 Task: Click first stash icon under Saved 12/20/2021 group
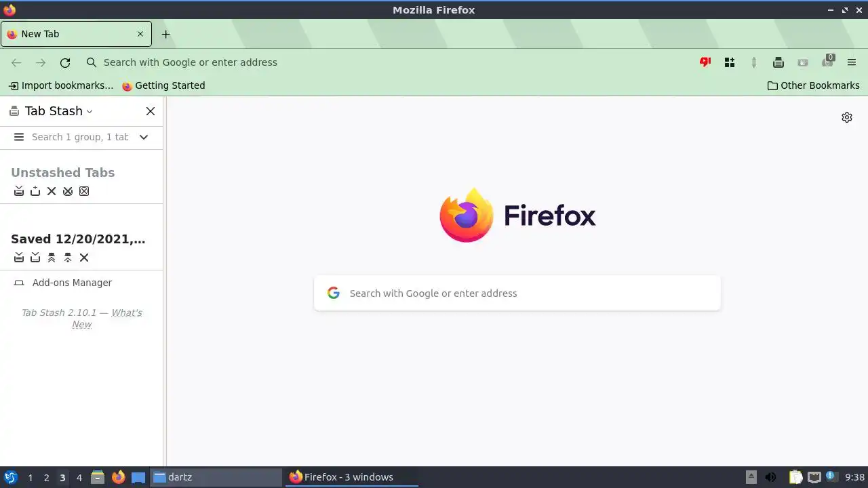coord(19,258)
